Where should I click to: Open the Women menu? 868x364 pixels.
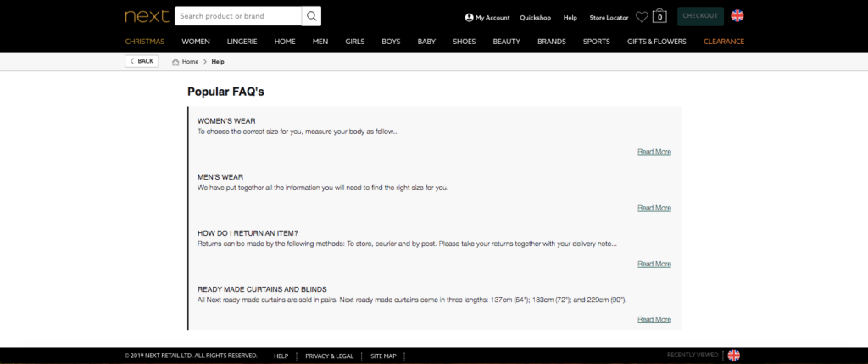(196, 42)
